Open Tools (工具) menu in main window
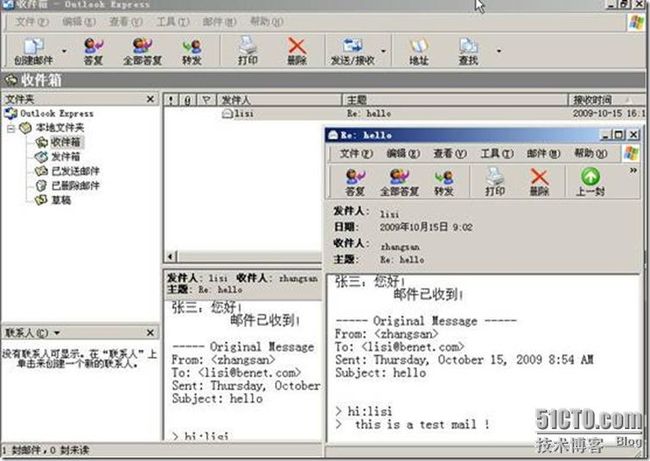650x461 pixels. 172,22
